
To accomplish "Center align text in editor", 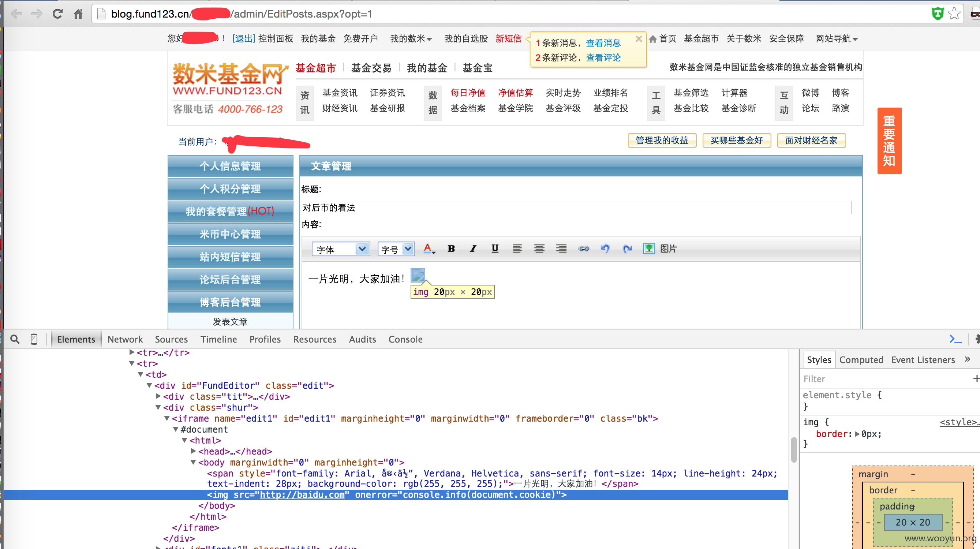I will (x=539, y=249).
